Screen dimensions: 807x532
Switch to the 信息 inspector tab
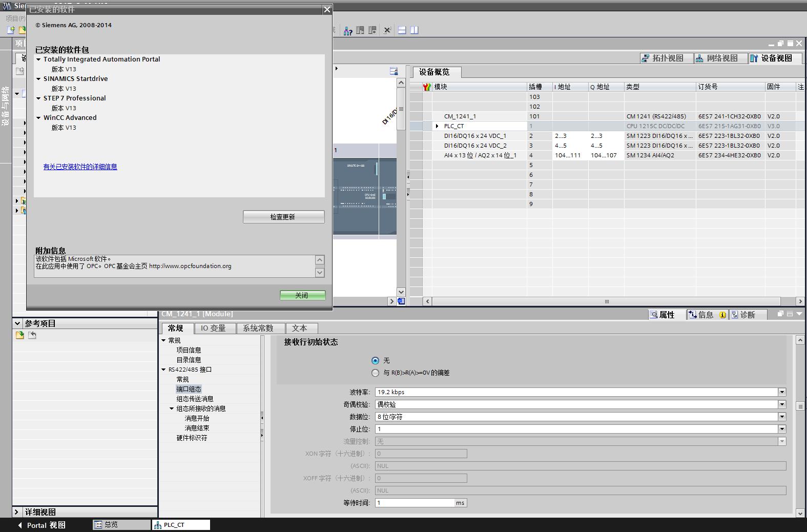pos(707,315)
